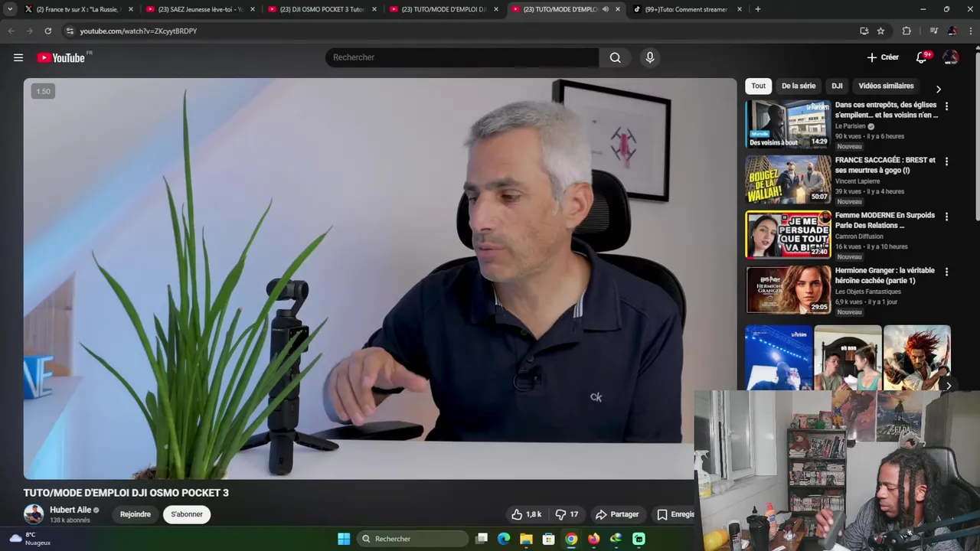Image resolution: width=980 pixels, height=551 pixels.
Task: Open Femme MODERNE En Surpoids thumbnail
Action: pos(788,234)
